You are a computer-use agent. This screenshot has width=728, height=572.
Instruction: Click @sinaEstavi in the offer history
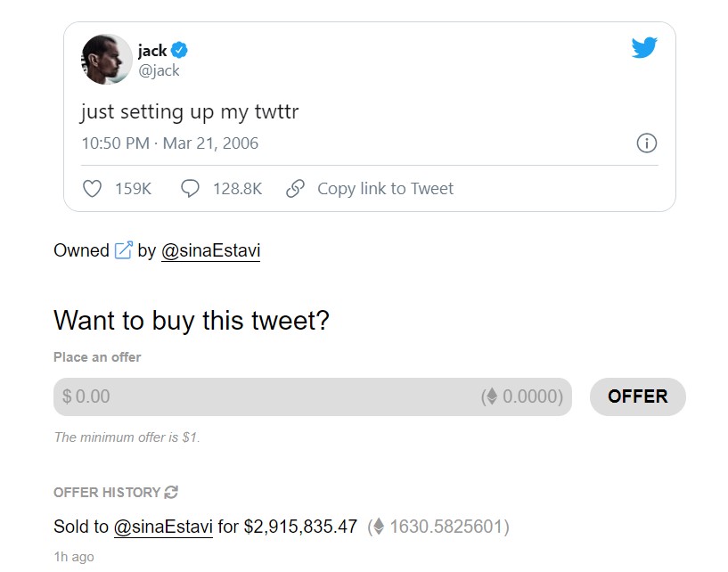(162, 527)
